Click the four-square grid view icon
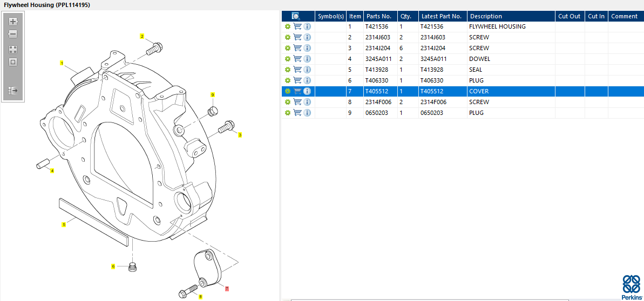This screenshot has width=644, height=301. [13, 50]
